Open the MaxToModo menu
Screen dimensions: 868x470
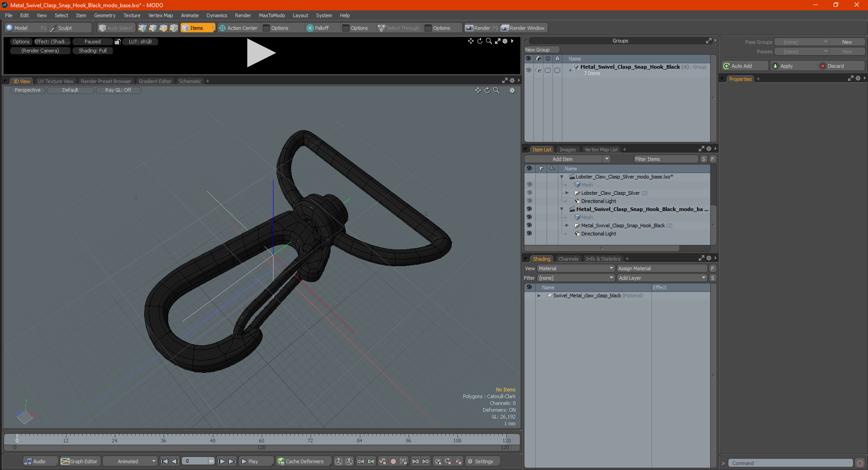coord(272,15)
